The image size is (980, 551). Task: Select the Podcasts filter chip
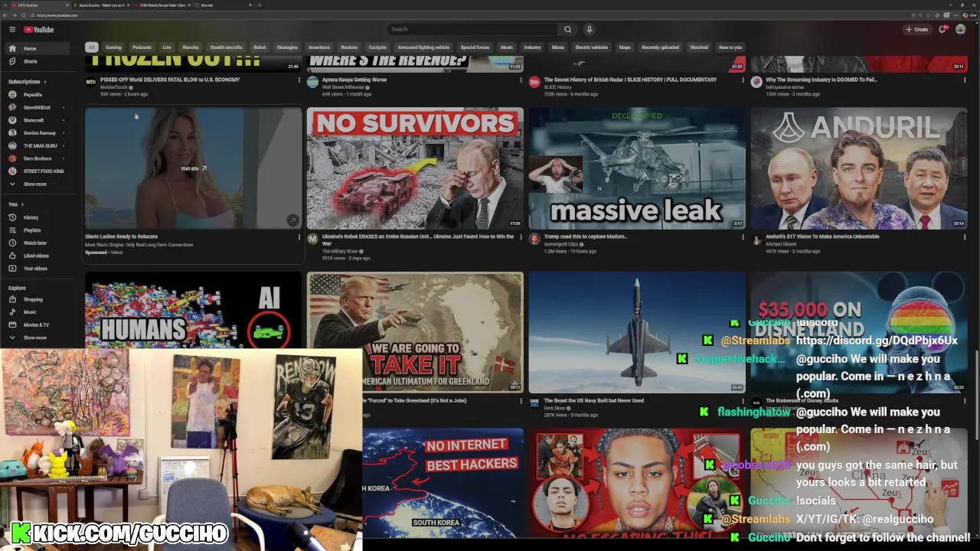142,47
